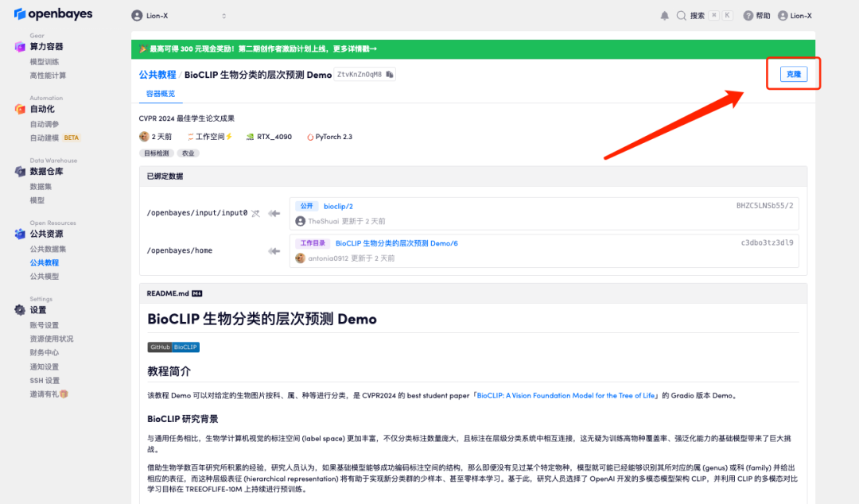Open 公共模型 in the sidebar
This screenshot has height=504, width=859.
45,277
